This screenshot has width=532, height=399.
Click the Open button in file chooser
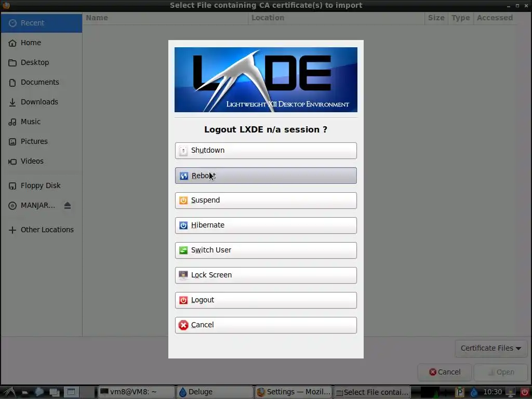(x=501, y=372)
